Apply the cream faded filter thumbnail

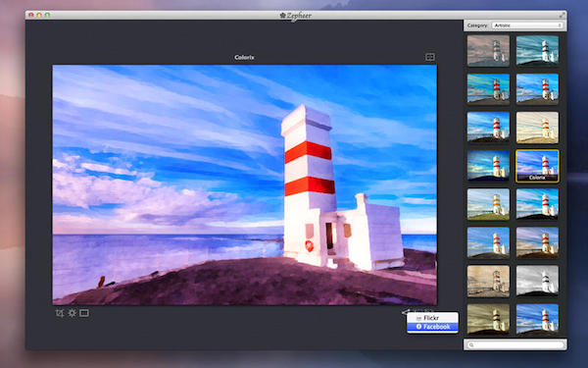pyautogui.click(x=537, y=128)
